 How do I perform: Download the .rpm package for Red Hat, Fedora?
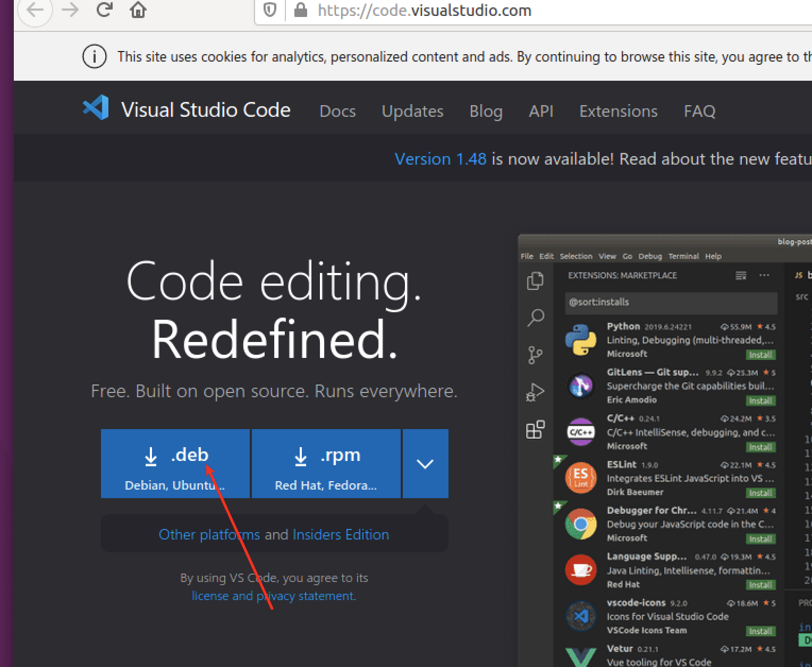[326, 464]
